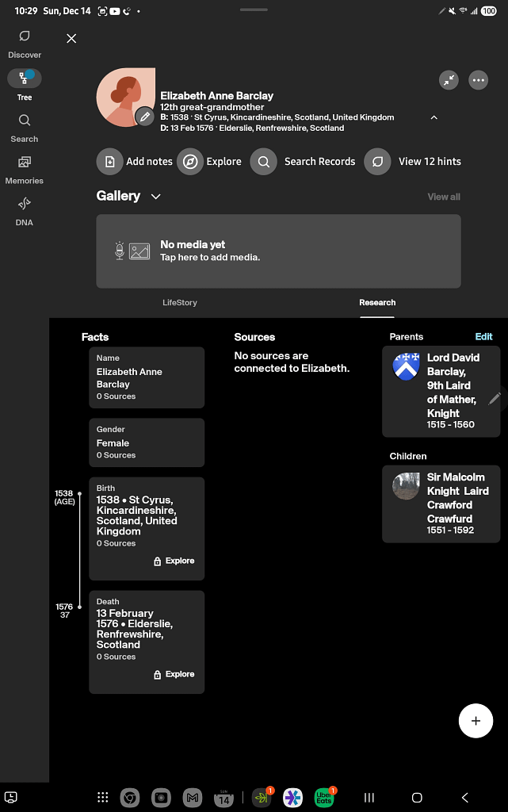Viewport: 508px width, 812px height.
Task: Open Chrome from the taskbar
Action: pyautogui.click(x=131, y=798)
